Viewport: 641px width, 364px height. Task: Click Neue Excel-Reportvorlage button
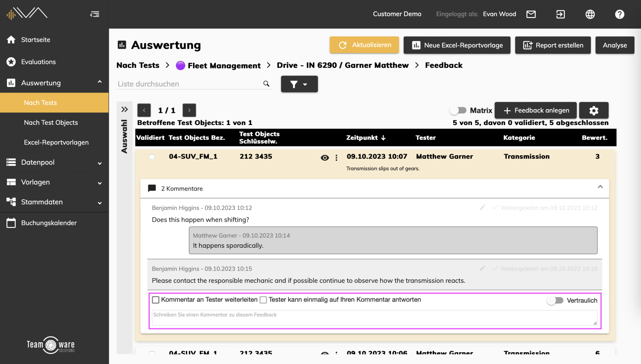coord(457,45)
